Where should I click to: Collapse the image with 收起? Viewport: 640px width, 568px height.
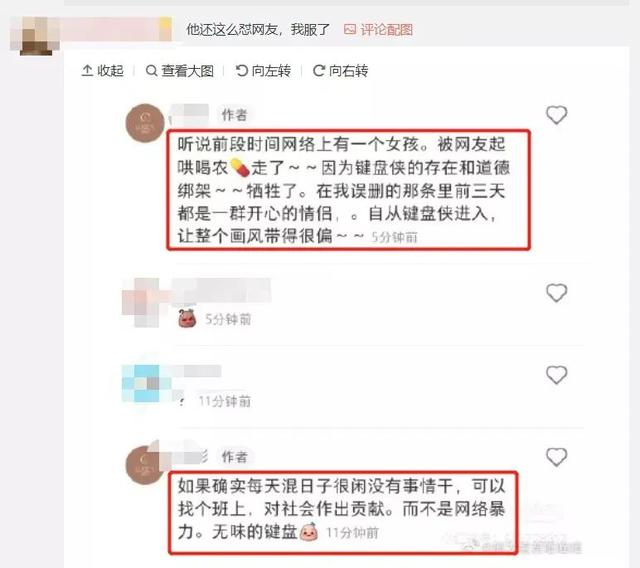coord(102,71)
